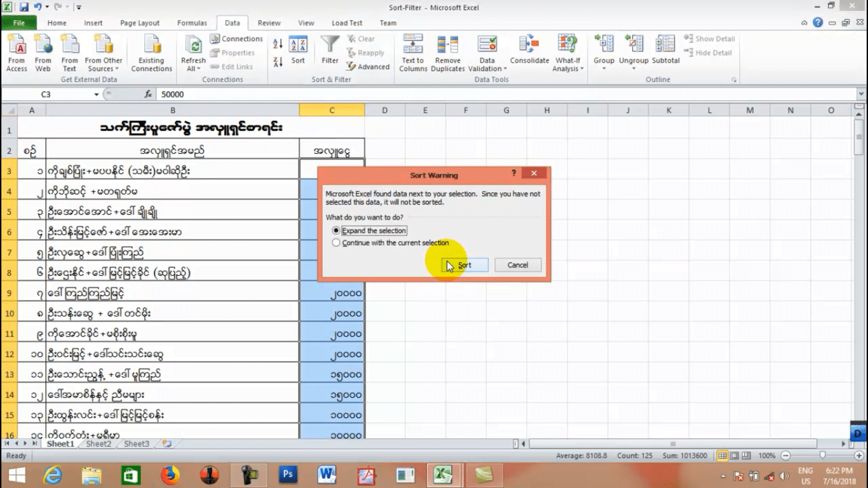Sort A to Z ascending icon
Viewport: 868px width, 488px height.
(278, 43)
